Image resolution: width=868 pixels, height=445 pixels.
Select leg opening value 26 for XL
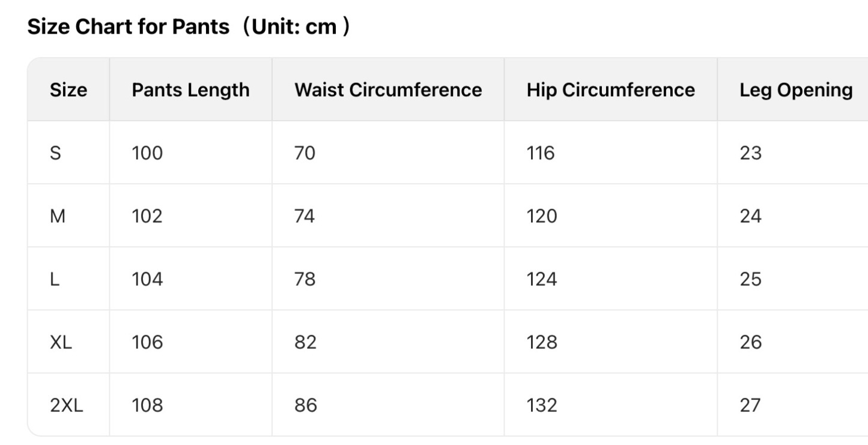pos(751,342)
